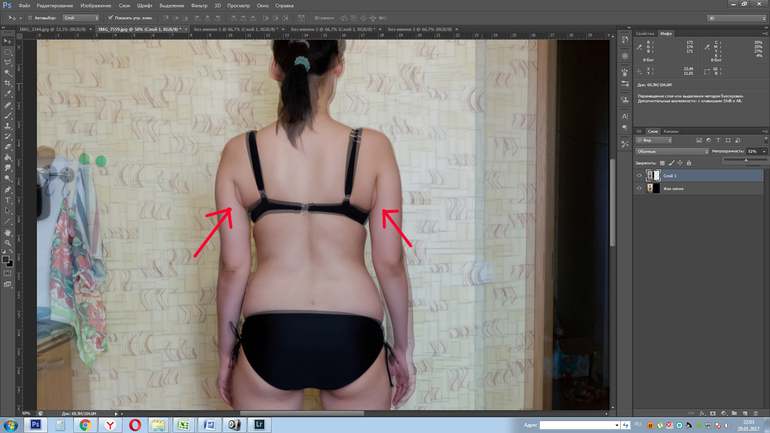770x433 pixels.
Task: Pick the Zoom tool
Action: (8, 243)
